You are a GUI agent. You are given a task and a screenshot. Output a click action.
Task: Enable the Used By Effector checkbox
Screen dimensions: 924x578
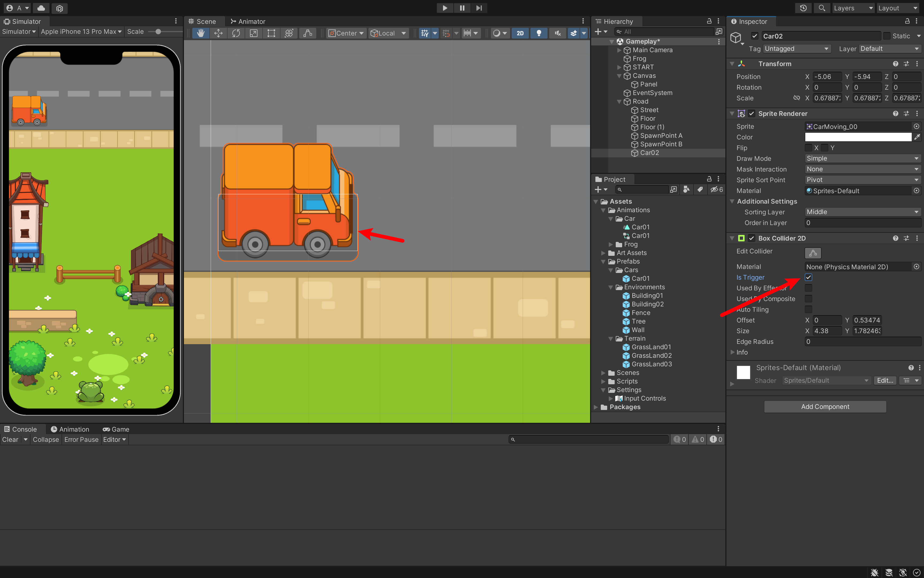(x=808, y=288)
